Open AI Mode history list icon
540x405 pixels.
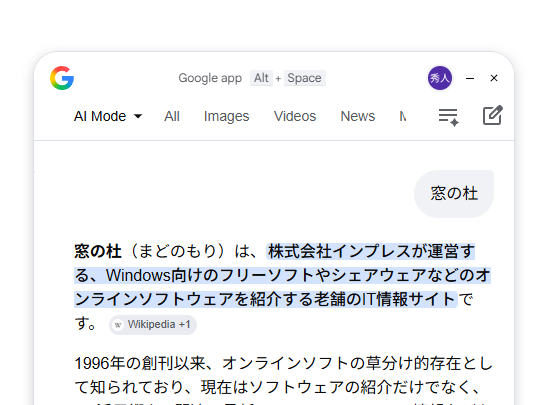point(448,117)
